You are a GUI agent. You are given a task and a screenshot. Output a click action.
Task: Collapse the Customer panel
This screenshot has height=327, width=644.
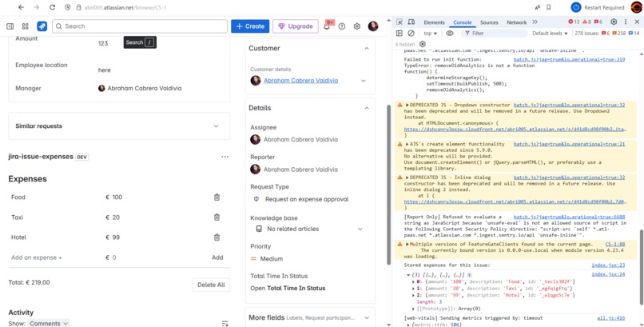[x=367, y=49]
